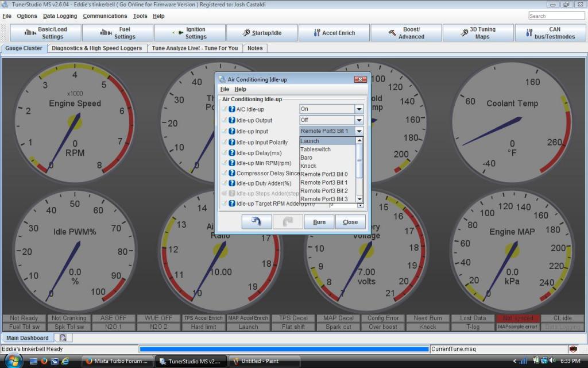Switch to Untitled - Paint taskbar window
Screen dimensions: 588x368
click(x=264, y=361)
